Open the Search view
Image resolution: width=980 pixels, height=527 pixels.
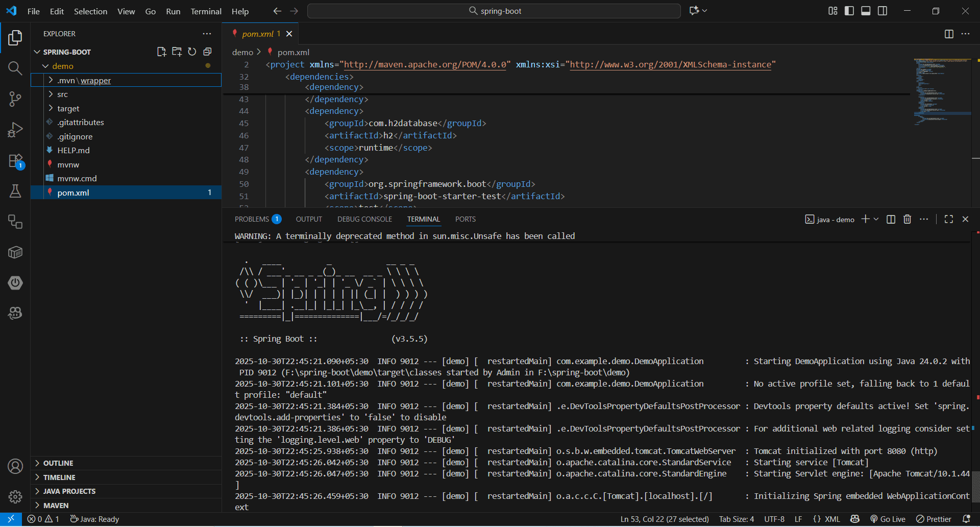[15, 68]
